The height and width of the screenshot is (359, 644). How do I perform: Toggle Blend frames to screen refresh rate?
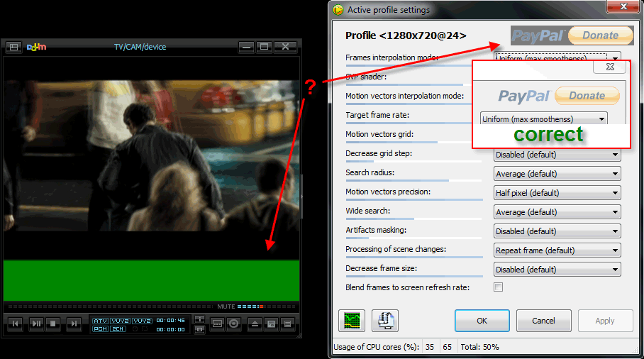point(498,287)
